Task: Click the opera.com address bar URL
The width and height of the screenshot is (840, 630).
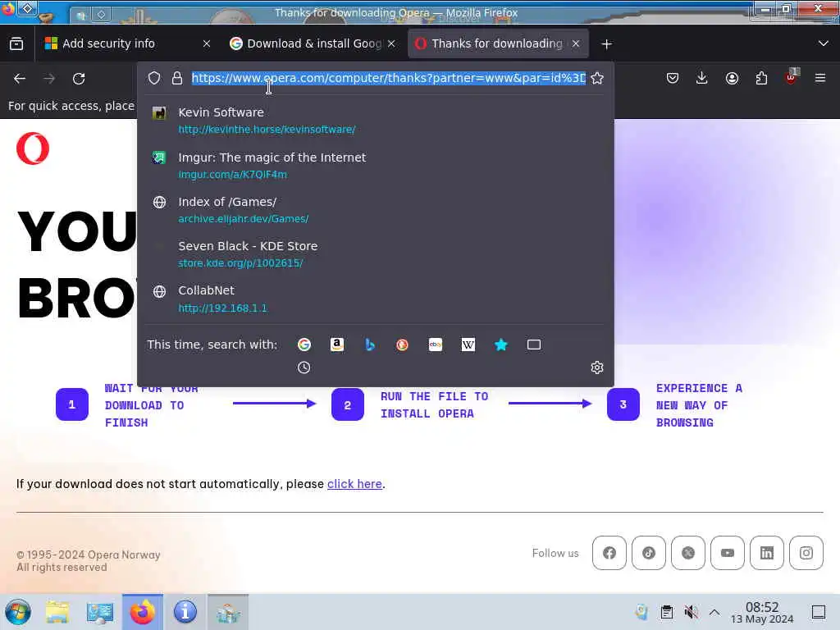Action: 388,78
